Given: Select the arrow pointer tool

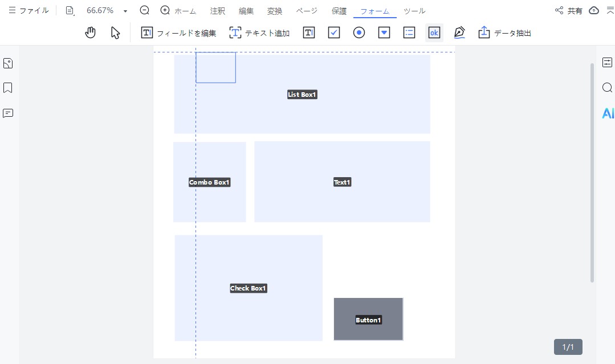Looking at the screenshot, I should click(116, 32).
